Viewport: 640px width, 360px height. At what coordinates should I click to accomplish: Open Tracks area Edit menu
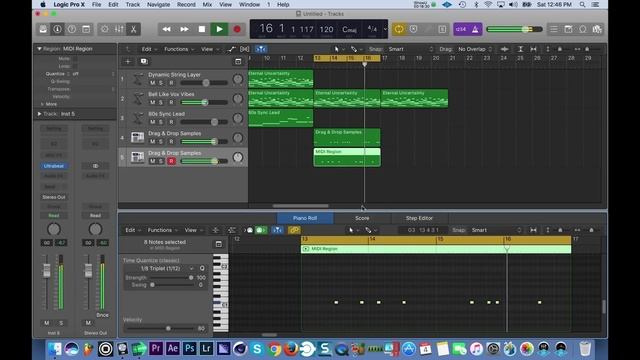point(149,49)
